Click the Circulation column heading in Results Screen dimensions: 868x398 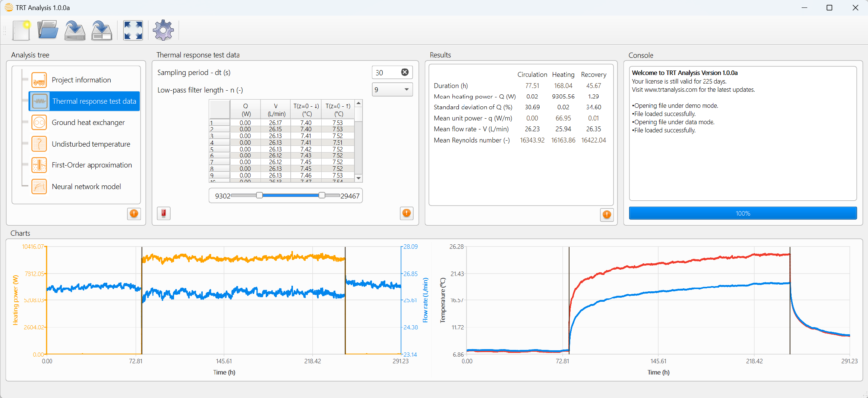pyautogui.click(x=532, y=75)
